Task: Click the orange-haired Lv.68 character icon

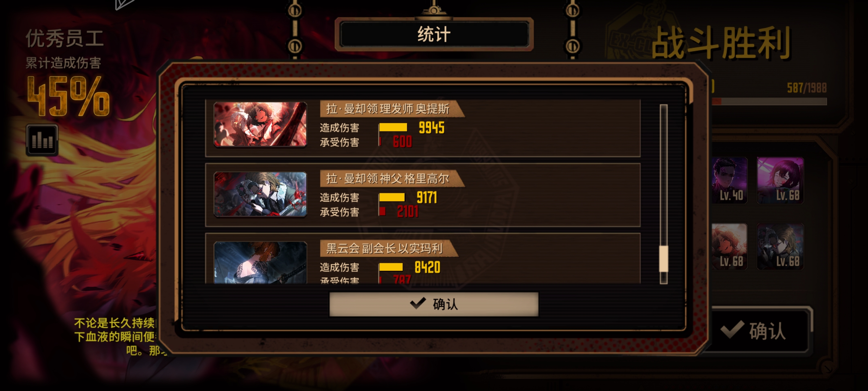Action: pyautogui.click(x=729, y=247)
